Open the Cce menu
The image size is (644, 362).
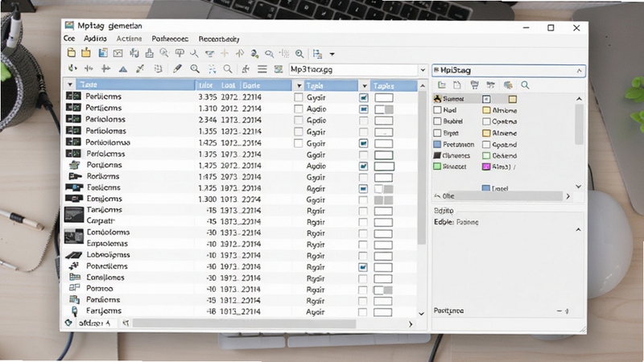click(69, 38)
